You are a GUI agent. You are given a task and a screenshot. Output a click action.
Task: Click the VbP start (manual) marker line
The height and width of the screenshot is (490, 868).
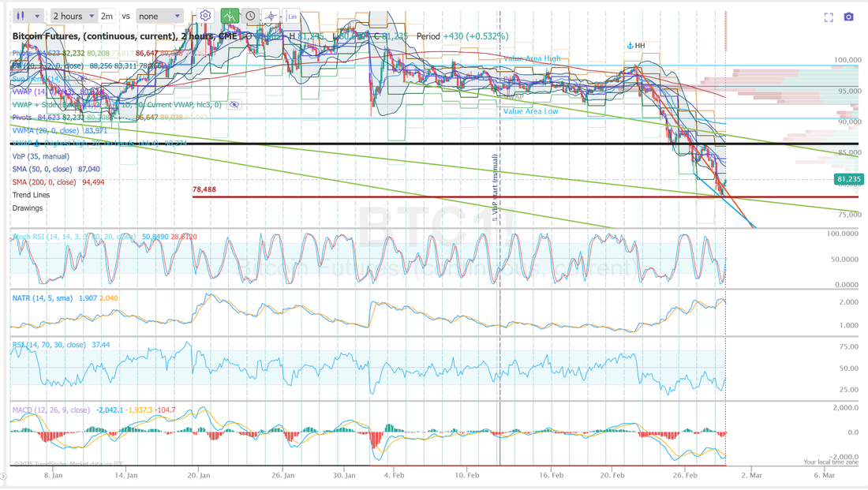pos(496,189)
